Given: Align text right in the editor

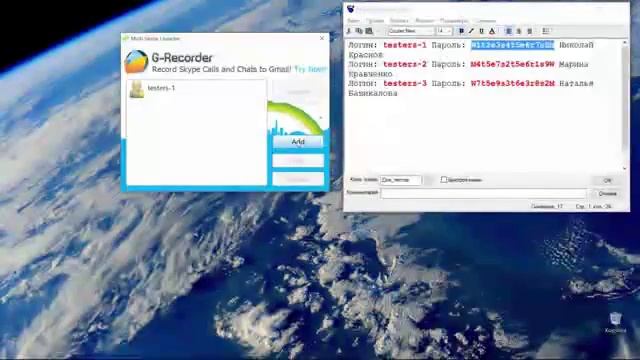Looking at the screenshot, I should pyautogui.click(x=529, y=31).
